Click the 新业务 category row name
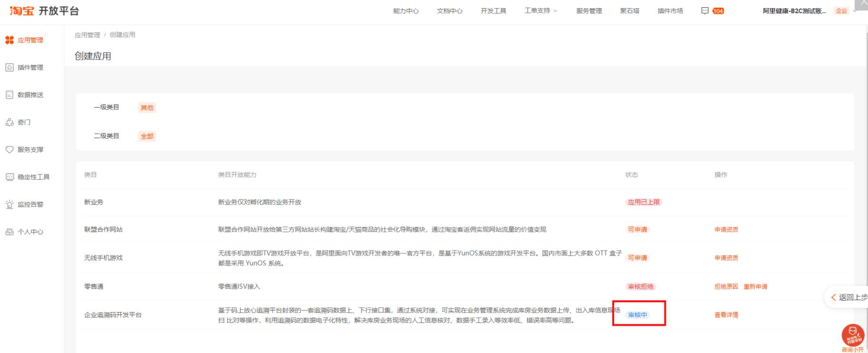Viewport: 868px width, 353px height. pos(94,202)
